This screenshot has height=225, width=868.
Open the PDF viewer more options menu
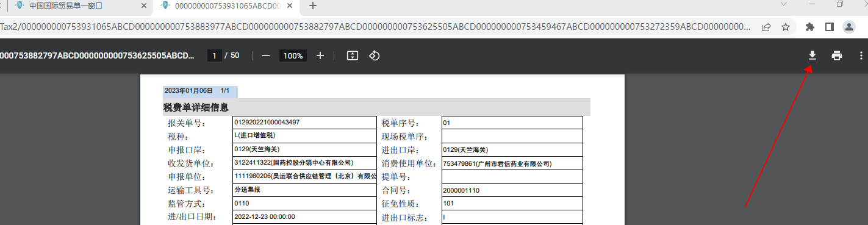(x=861, y=55)
